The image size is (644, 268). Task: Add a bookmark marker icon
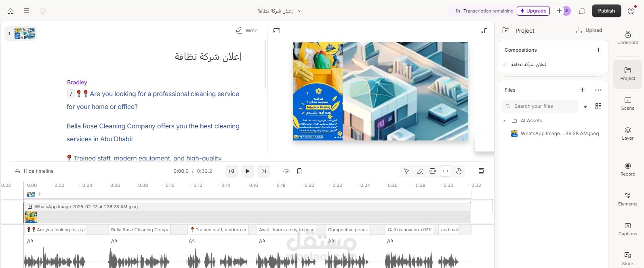tap(299, 171)
